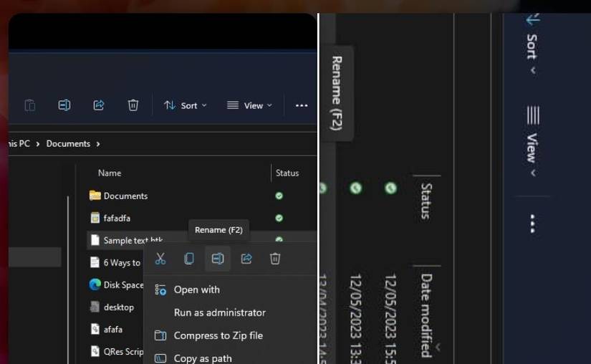Expand the chevron after This PC in breadcrumb
This screenshot has height=364, width=591.
click(38, 144)
